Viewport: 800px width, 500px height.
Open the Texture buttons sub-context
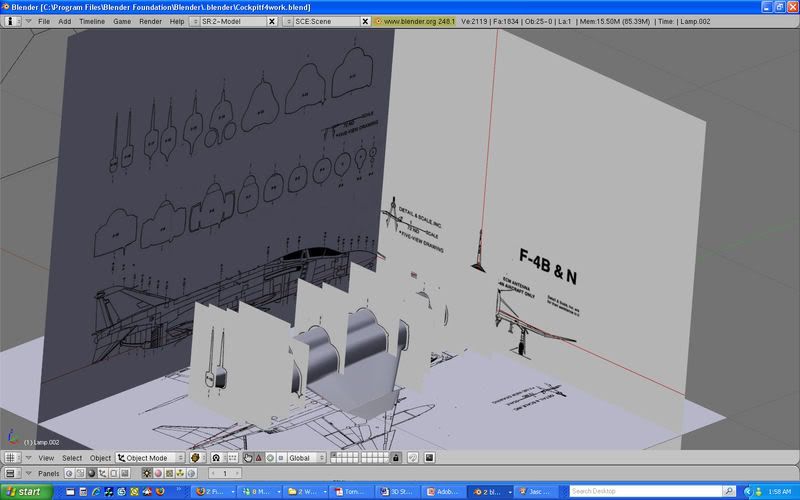[x=169, y=473]
